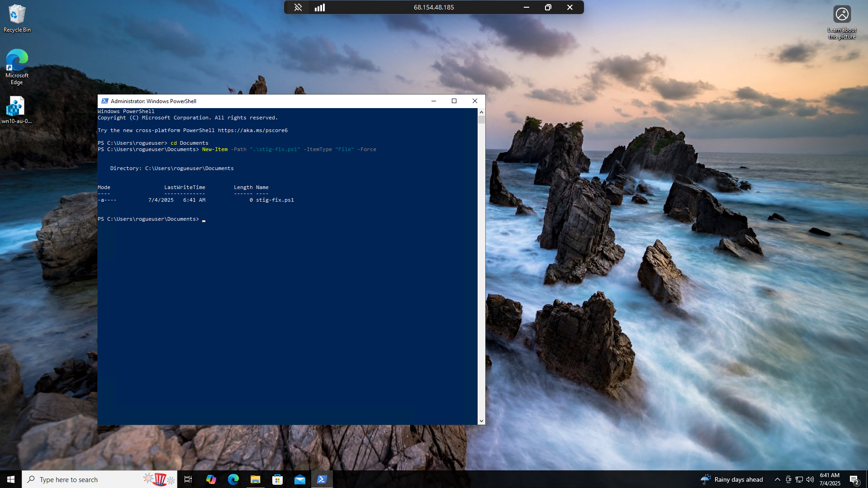Check connection signal strength icon
This screenshot has height=488, width=868.
(320, 7)
